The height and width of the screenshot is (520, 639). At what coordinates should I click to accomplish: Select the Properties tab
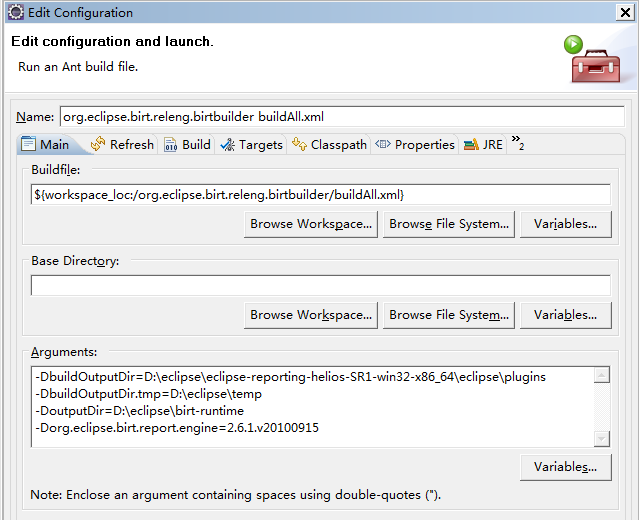[415, 144]
